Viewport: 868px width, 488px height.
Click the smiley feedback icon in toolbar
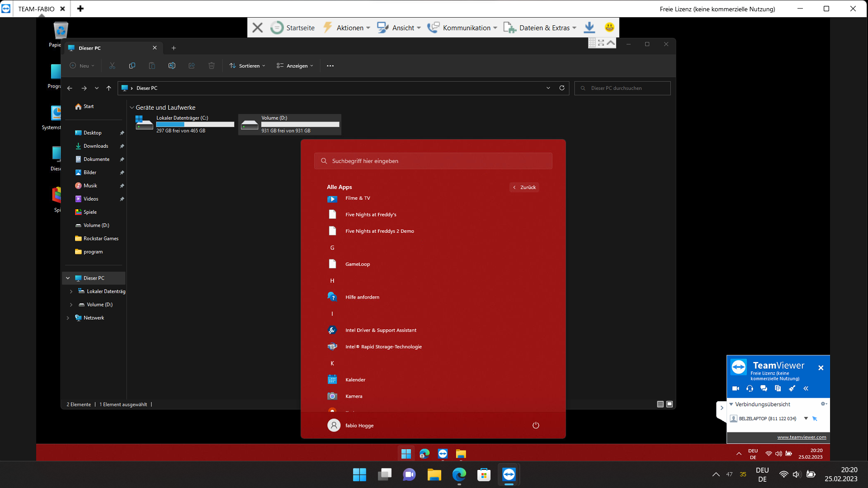pos(609,28)
